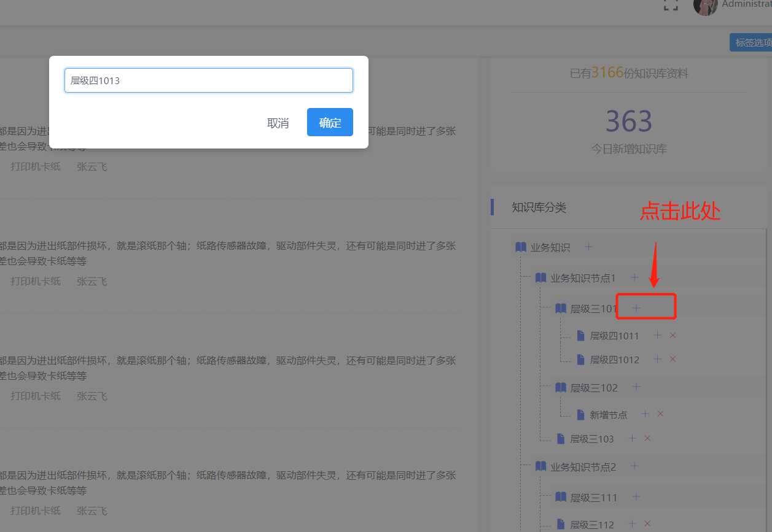The width and height of the screenshot is (772, 532).
Task: Click the book icon of 业务知识节点2
Action: pyautogui.click(x=541, y=466)
